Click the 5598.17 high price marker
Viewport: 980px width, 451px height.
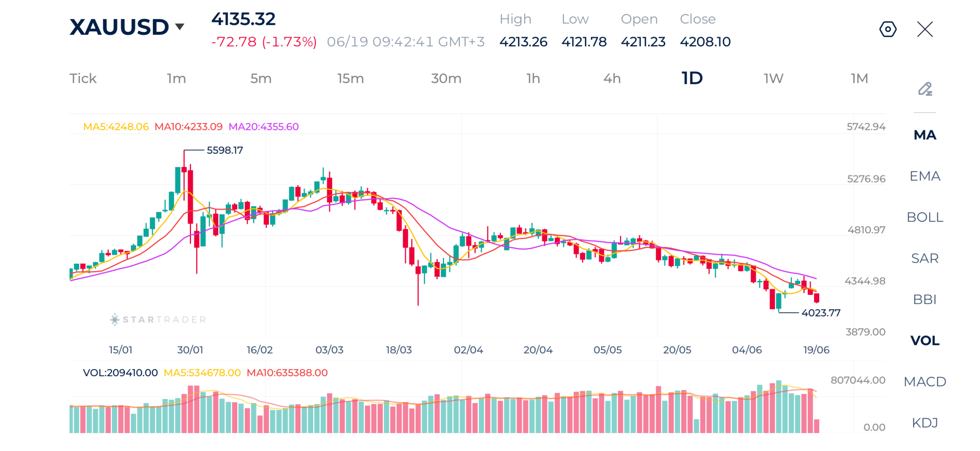coord(224,150)
